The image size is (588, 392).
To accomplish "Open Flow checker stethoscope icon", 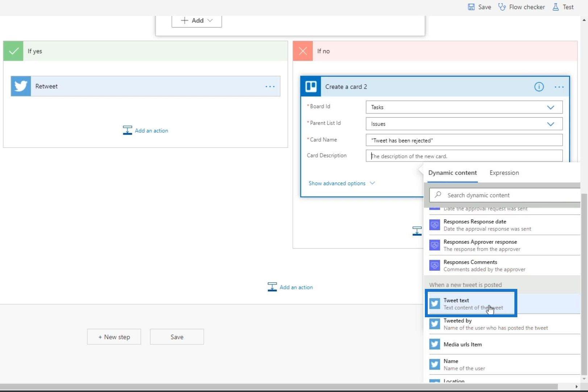I will [502, 7].
